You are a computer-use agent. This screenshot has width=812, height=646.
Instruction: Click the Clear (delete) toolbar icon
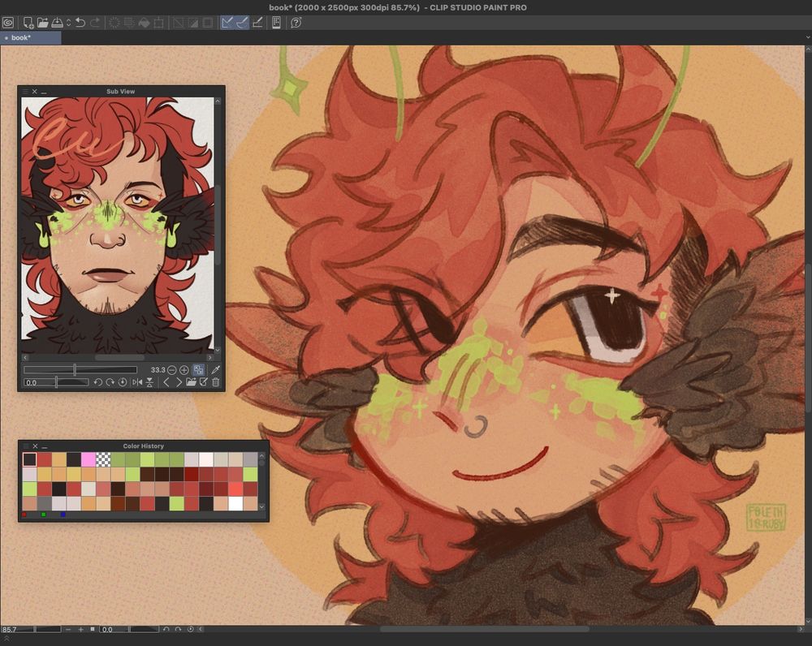pyautogui.click(x=114, y=23)
